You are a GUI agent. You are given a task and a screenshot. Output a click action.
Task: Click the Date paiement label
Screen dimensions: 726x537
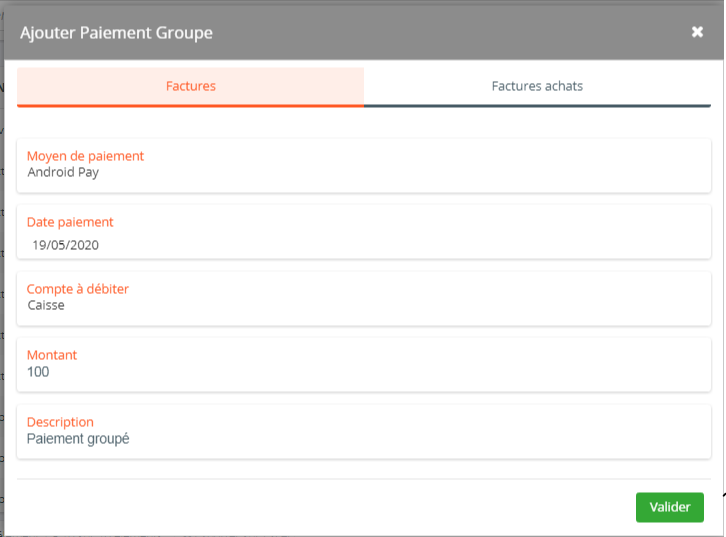coord(70,222)
